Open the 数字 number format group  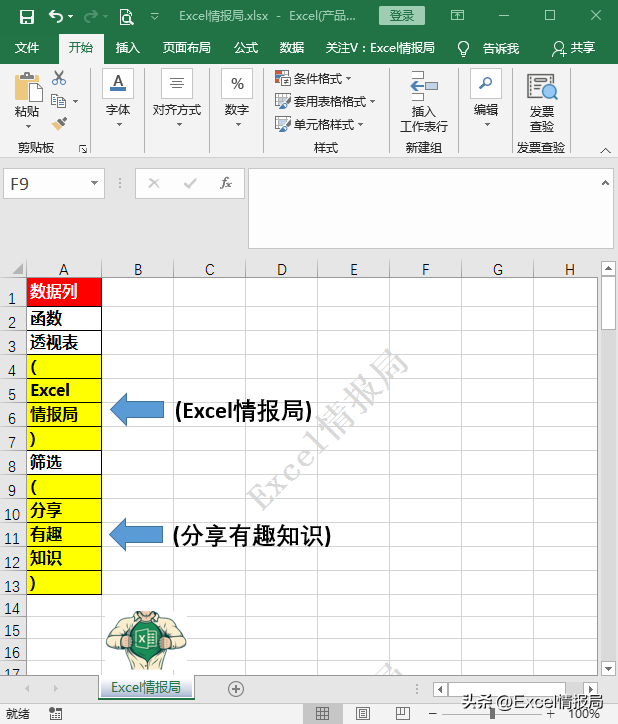pyautogui.click(x=237, y=98)
